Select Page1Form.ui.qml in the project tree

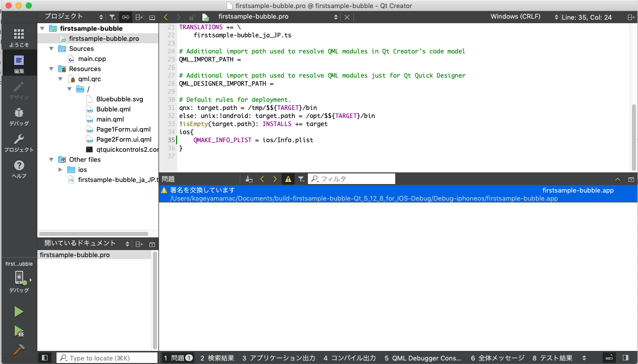pyautogui.click(x=124, y=130)
